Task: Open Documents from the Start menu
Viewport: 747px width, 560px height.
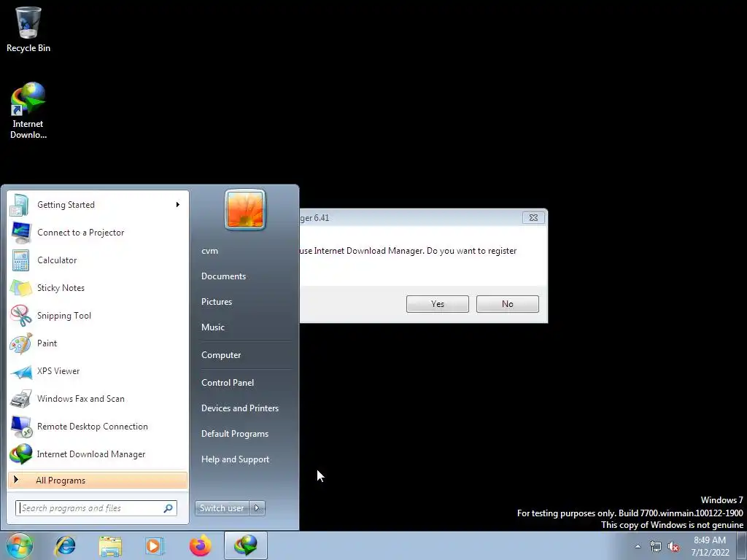Action: 223,276
